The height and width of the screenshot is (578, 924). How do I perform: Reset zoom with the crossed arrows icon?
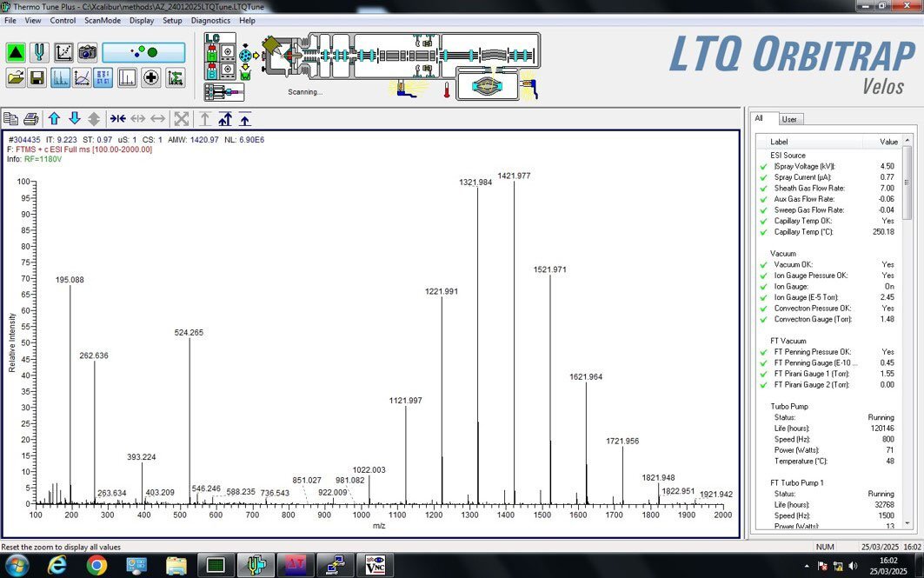[x=182, y=119]
